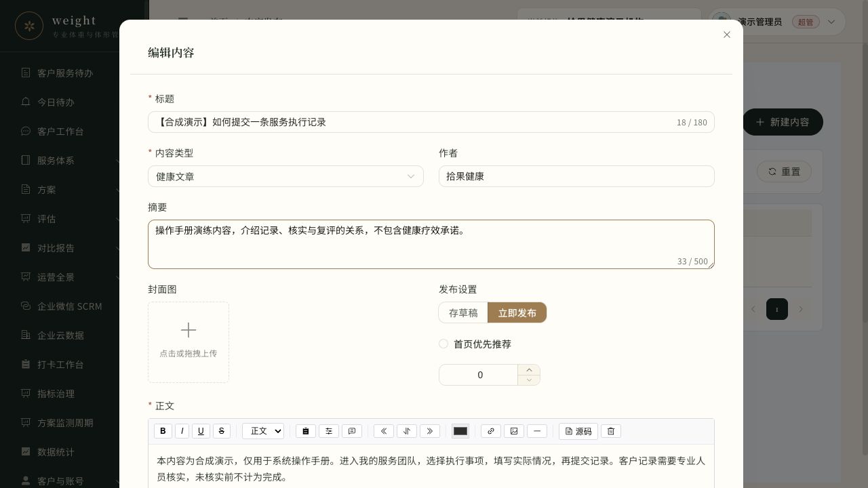Click the up-down arrows toolbar icon
Image resolution: width=868 pixels, height=488 pixels.
click(x=407, y=431)
